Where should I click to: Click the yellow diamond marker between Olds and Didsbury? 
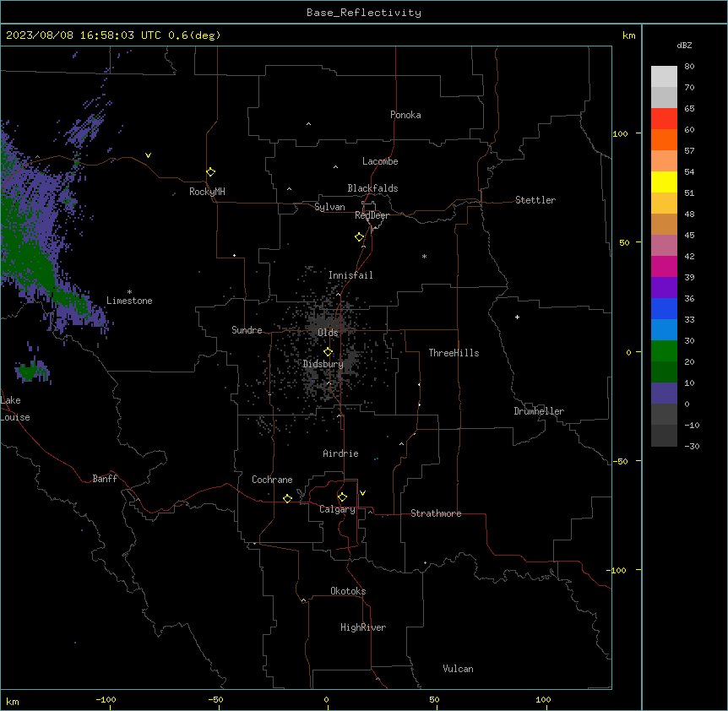[x=328, y=352]
